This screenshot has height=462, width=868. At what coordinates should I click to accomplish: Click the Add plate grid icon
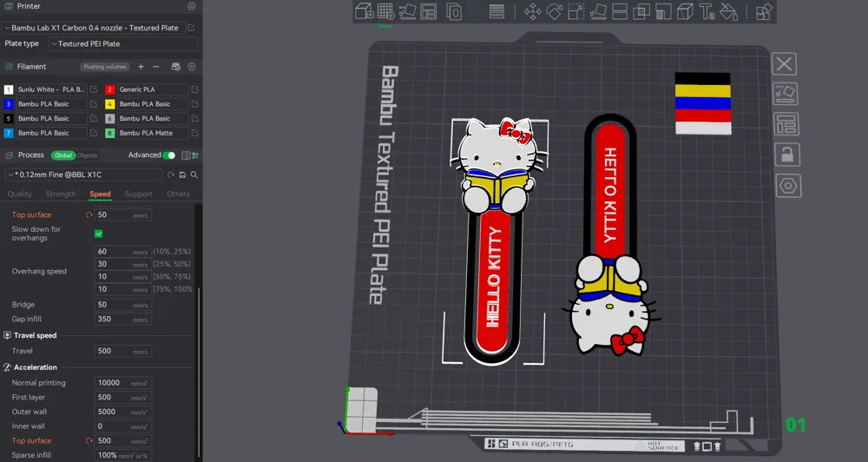click(386, 11)
